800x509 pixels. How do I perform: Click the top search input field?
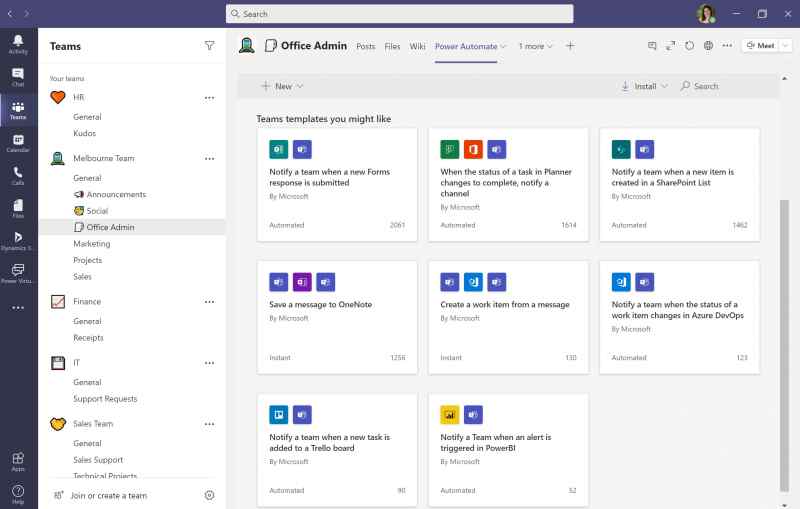point(399,14)
